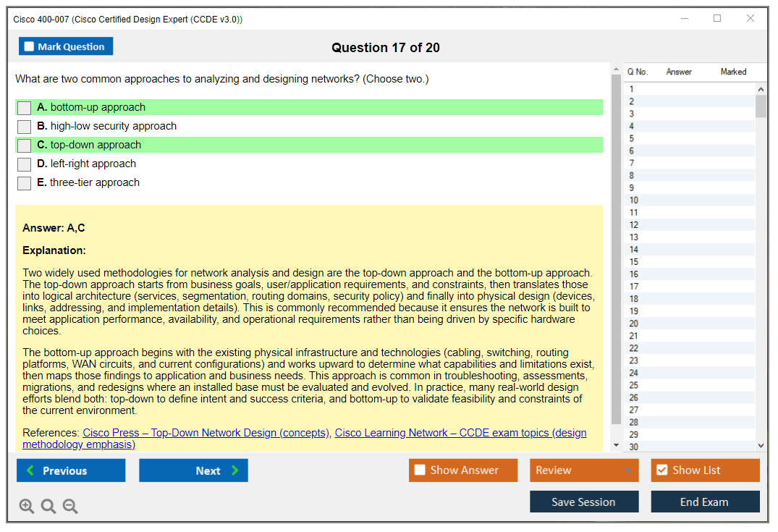The width and height of the screenshot is (778, 532).
Task: Click the End Exam button
Action: pyautogui.click(x=704, y=502)
